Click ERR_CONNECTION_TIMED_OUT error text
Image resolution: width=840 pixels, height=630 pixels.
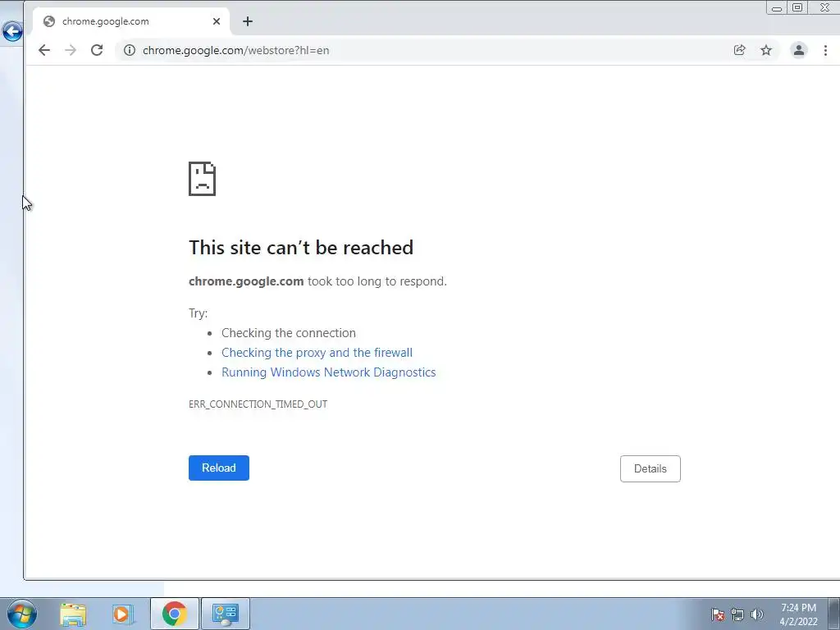click(258, 404)
